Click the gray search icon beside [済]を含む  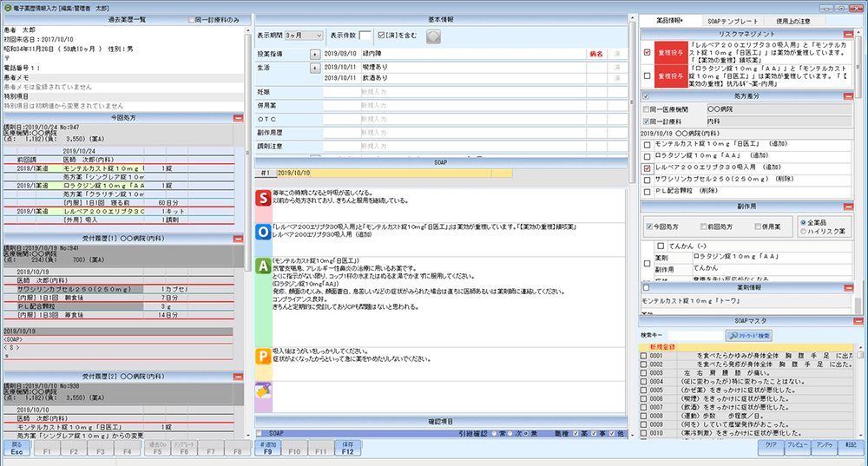coord(433,36)
